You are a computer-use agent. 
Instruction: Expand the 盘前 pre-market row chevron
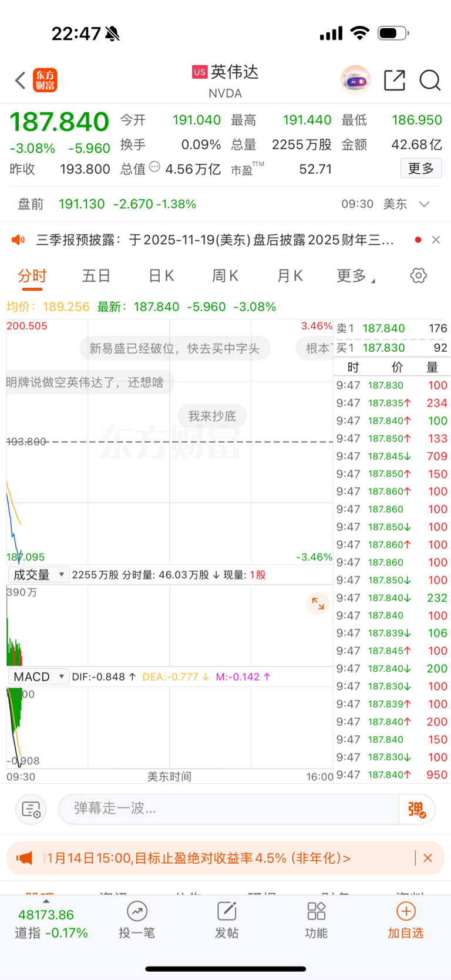click(424, 204)
